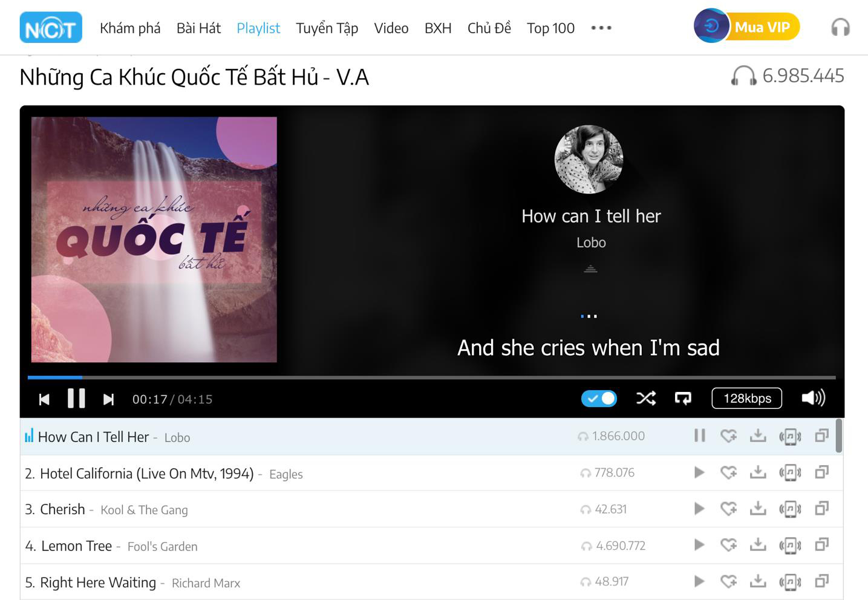The width and height of the screenshot is (868, 600).
Task: Go back to the previous track
Action: point(44,399)
